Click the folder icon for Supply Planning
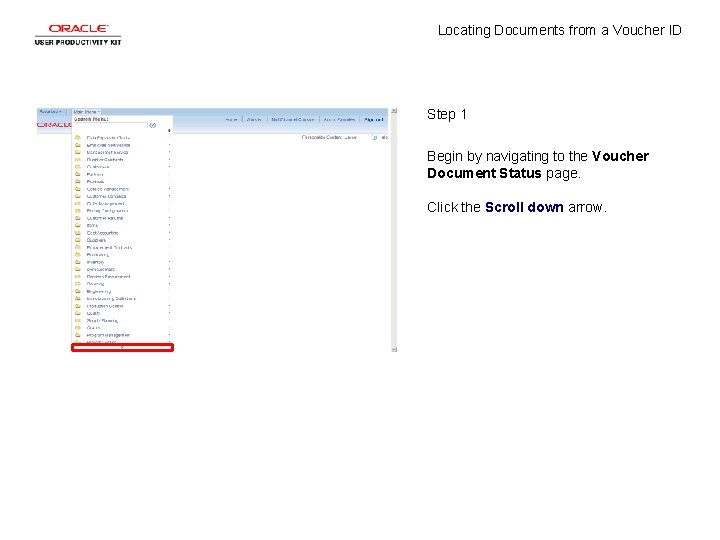The image size is (720, 540). coord(78,321)
